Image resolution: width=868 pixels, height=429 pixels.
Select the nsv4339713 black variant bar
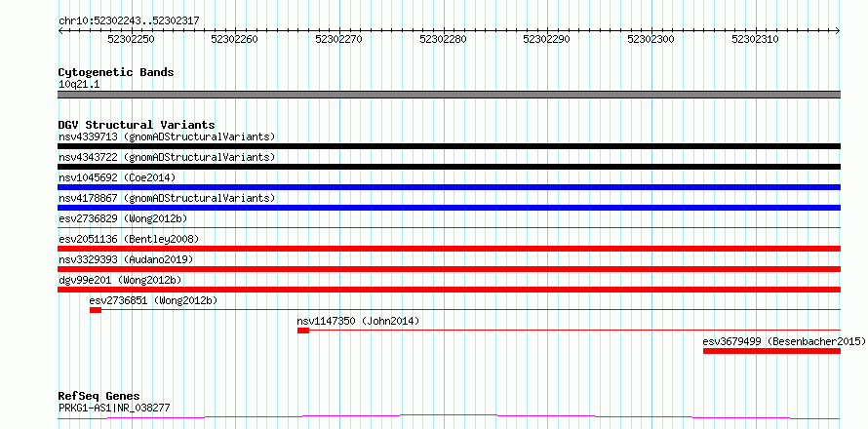pos(449,146)
